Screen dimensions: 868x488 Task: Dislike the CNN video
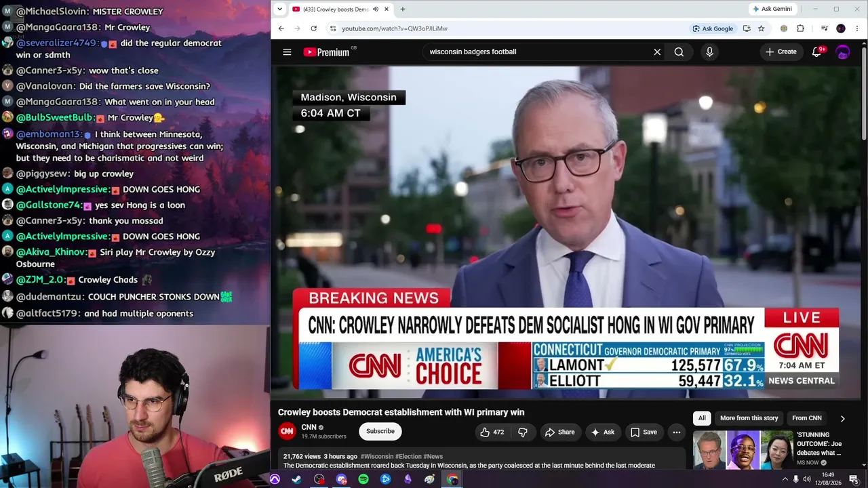click(x=522, y=432)
